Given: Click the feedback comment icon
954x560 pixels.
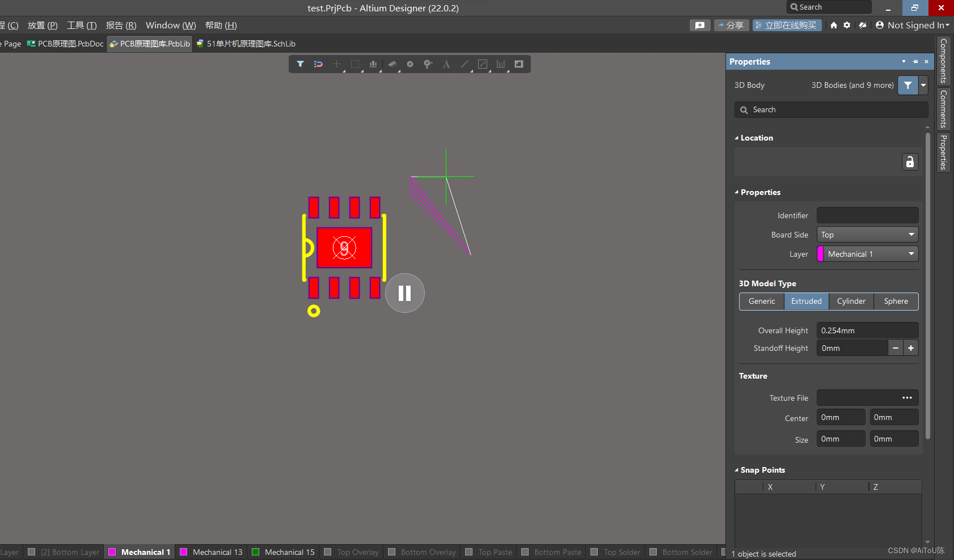Looking at the screenshot, I should (700, 26).
